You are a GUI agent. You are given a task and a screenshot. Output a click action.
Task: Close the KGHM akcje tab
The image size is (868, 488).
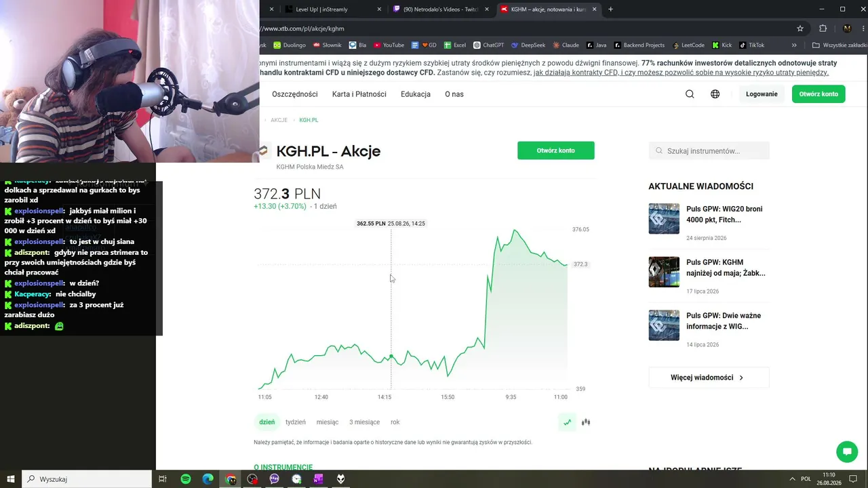[595, 9]
